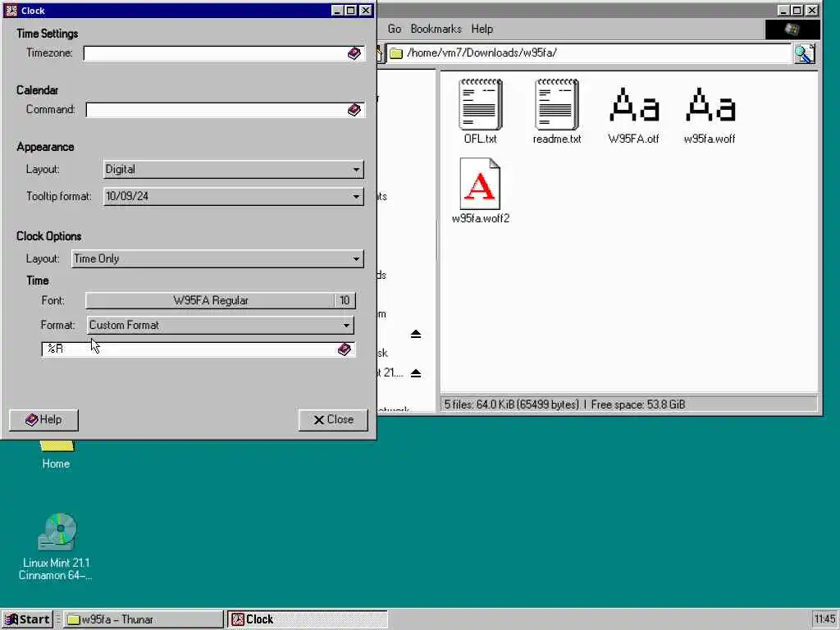Image resolution: width=840 pixels, height=630 pixels.
Task: Select the readme.txt file icon
Action: [557, 104]
